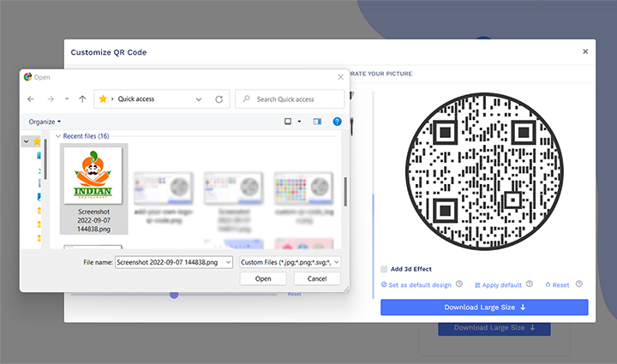Open the Recent locations dropdown arrow

pos(66,99)
